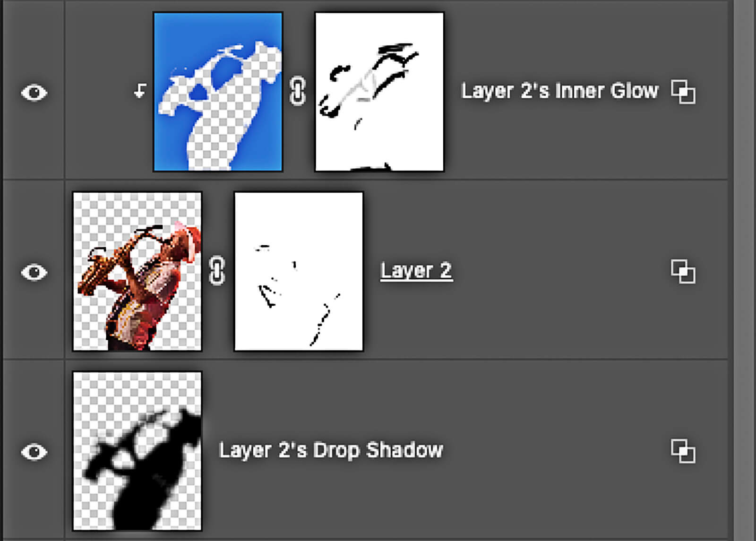The height and width of the screenshot is (541, 756).
Task: Hide the Layer 2's Drop Shadow layer
Action: click(x=34, y=452)
